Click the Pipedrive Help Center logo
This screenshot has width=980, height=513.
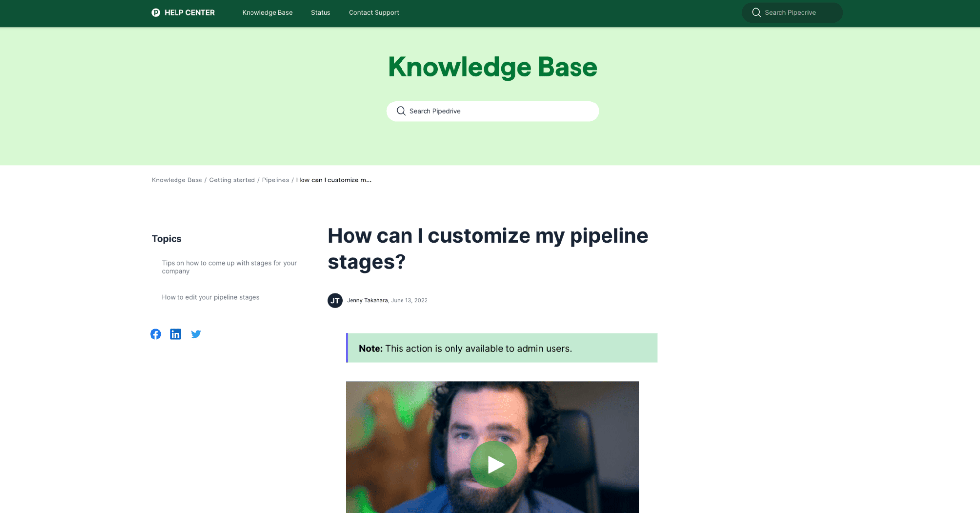pos(183,12)
